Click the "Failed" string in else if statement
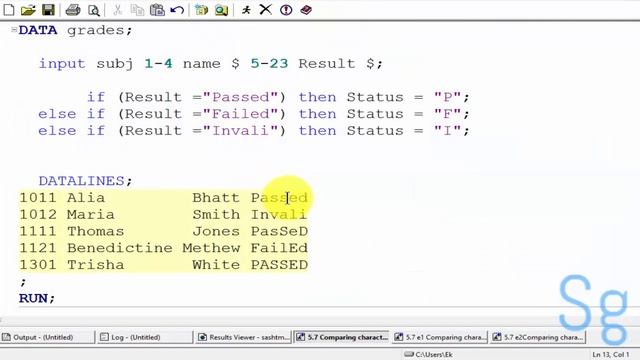Viewport: 640px width, 360px height. 240,114
